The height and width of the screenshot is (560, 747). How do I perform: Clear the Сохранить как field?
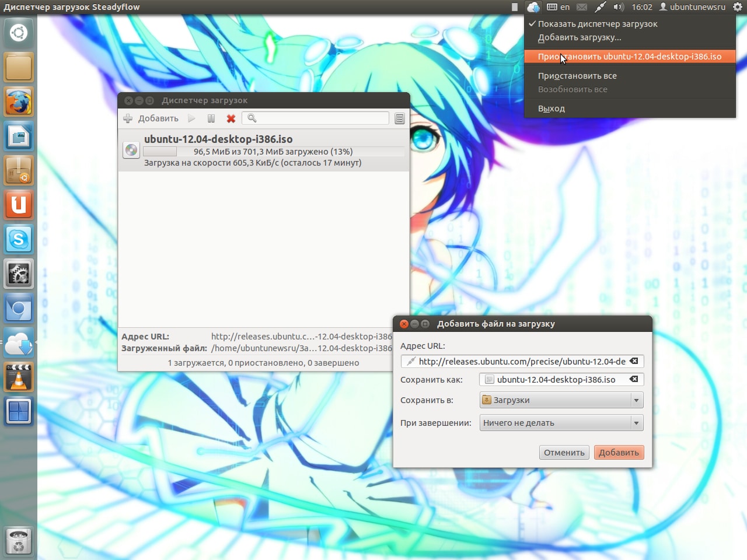(x=634, y=379)
